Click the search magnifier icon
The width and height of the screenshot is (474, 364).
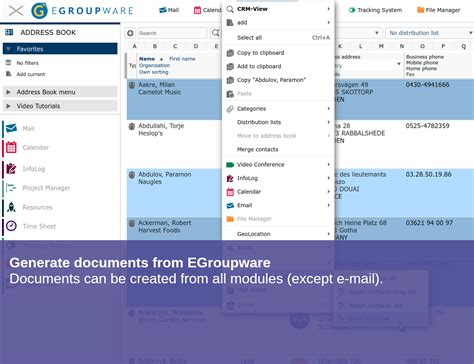(216, 33)
